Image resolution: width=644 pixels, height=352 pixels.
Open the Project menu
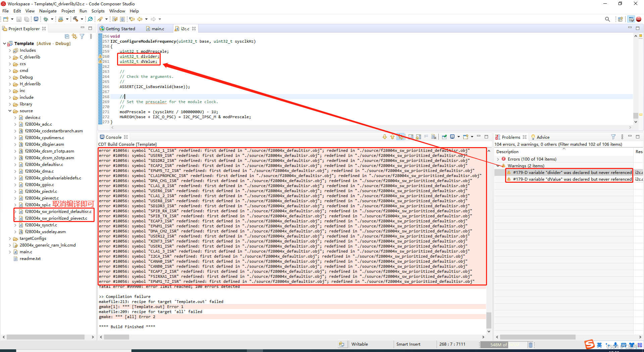coord(68,11)
